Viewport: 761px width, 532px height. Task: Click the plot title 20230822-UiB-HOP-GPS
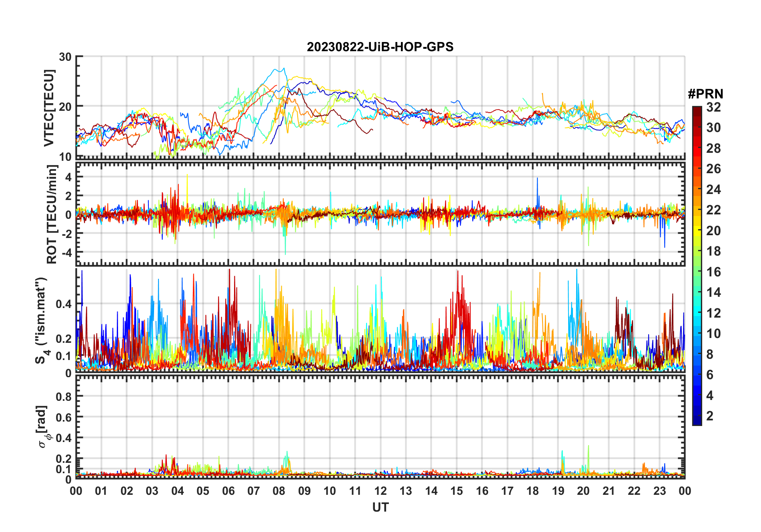click(380, 47)
